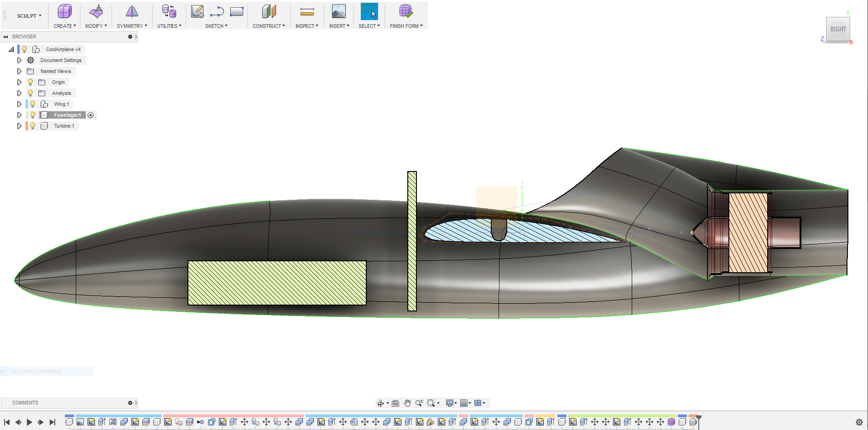Toggle visibility bulb for Turbine:1 component
Screen dimensions: 868x430
pos(33,126)
